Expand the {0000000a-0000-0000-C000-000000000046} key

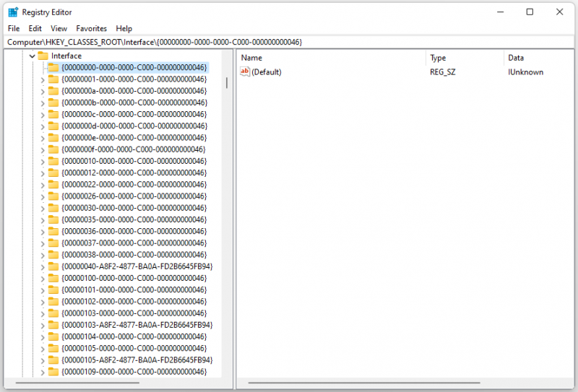pyautogui.click(x=43, y=92)
